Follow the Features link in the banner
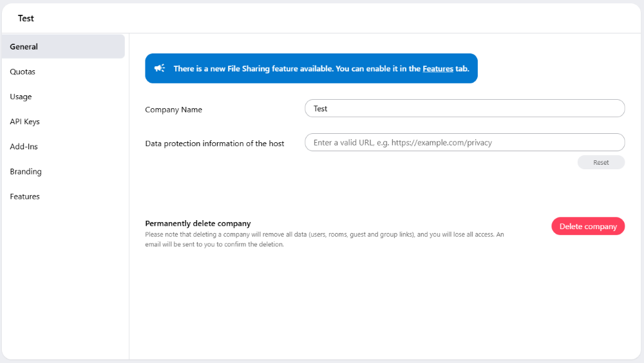 (438, 69)
